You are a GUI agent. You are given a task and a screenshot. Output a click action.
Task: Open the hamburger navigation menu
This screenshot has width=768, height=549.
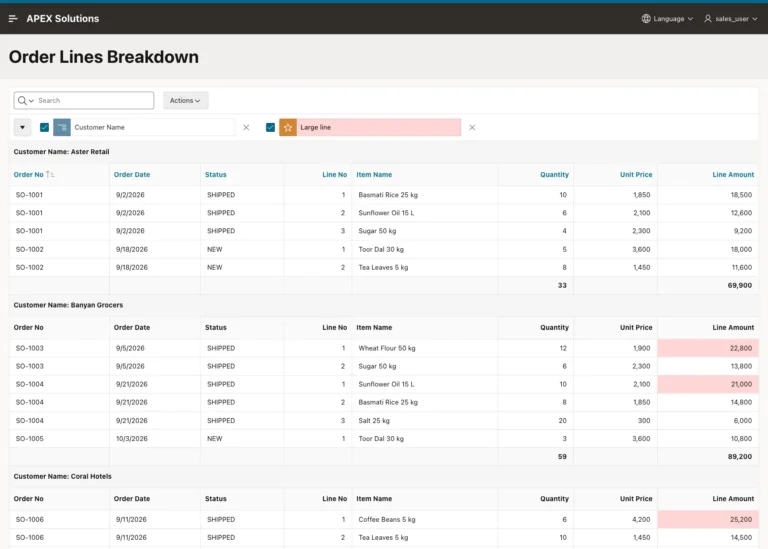tap(13, 19)
